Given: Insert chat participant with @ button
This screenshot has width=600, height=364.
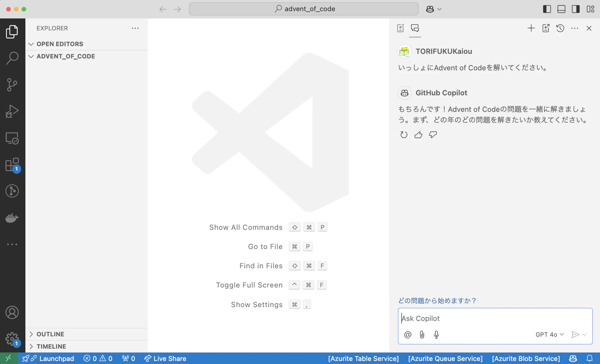Looking at the screenshot, I should click(x=408, y=334).
